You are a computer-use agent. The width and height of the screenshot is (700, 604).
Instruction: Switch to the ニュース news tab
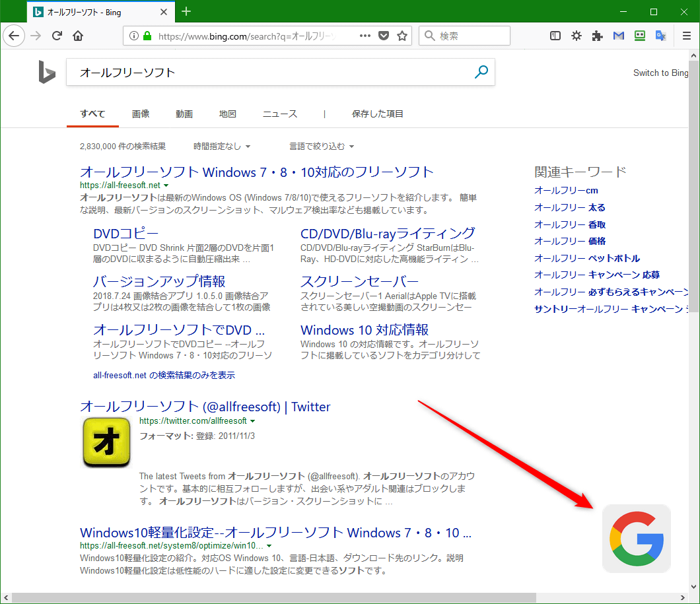click(x=280, y=114)
